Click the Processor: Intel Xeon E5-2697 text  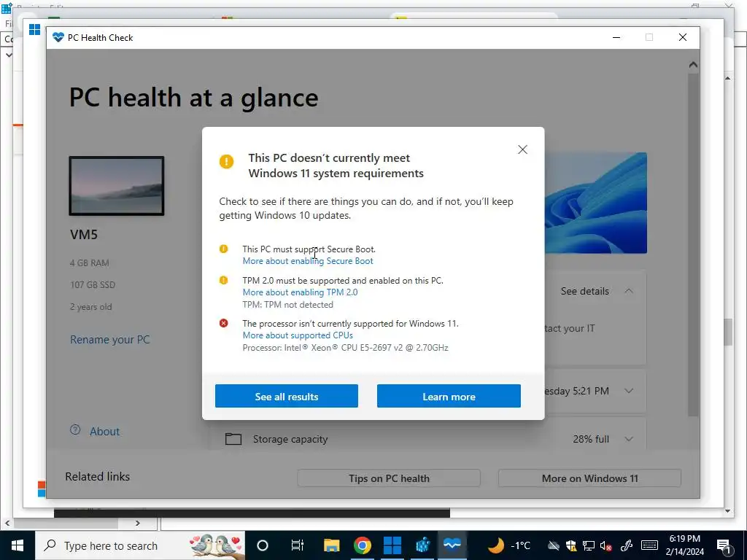tap(345, 348)
